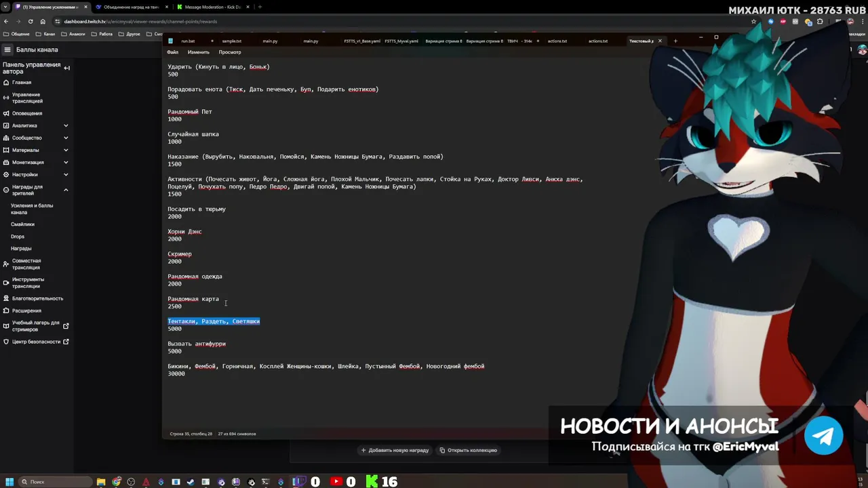This screenshot has height=488, width=868.
Task: Open Инструменты трансляции in sidebar
Action: (x=28, y=283)
